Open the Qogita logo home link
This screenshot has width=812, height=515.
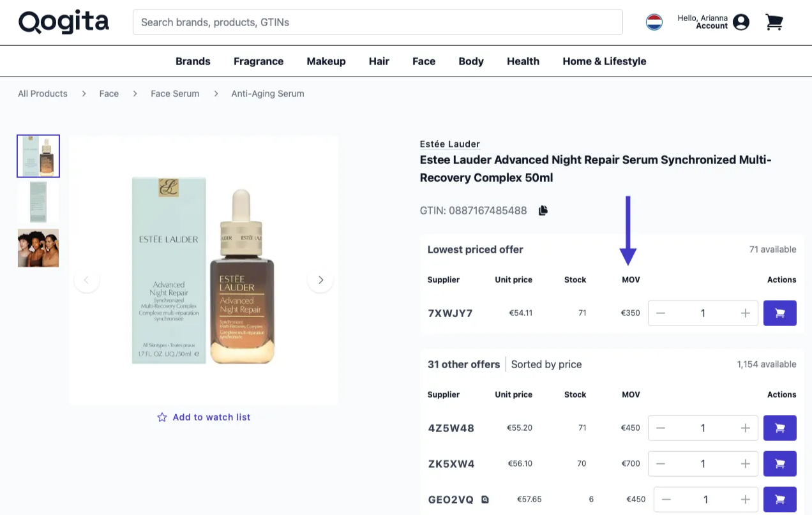click(64, 22)
